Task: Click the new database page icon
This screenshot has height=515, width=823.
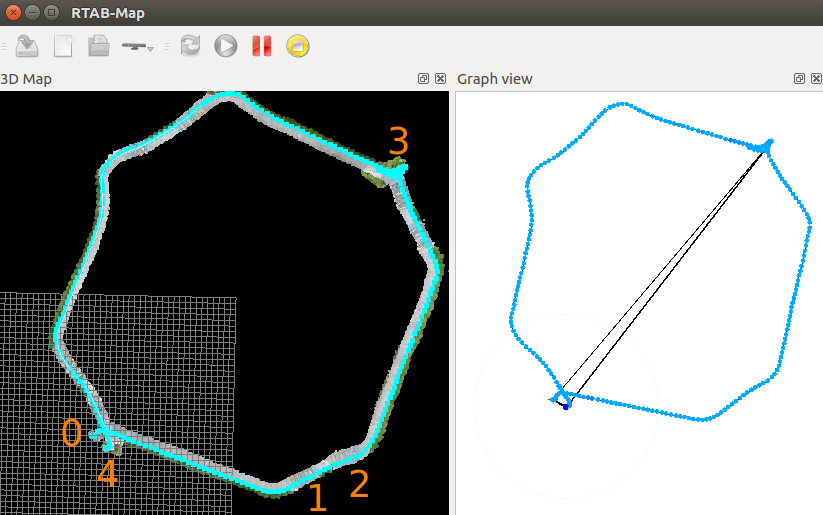Action: [63, 46]
